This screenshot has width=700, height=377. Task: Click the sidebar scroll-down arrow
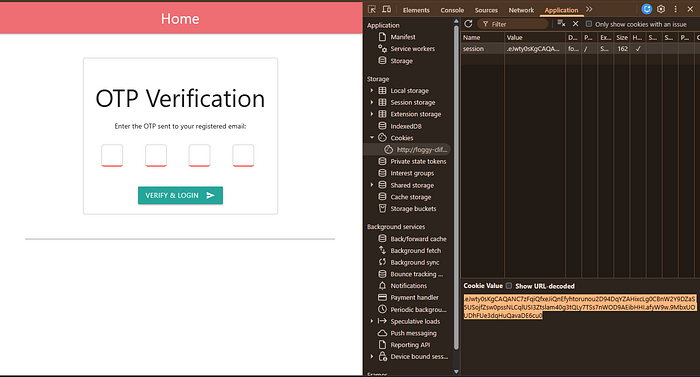click(x=456, y=371)
